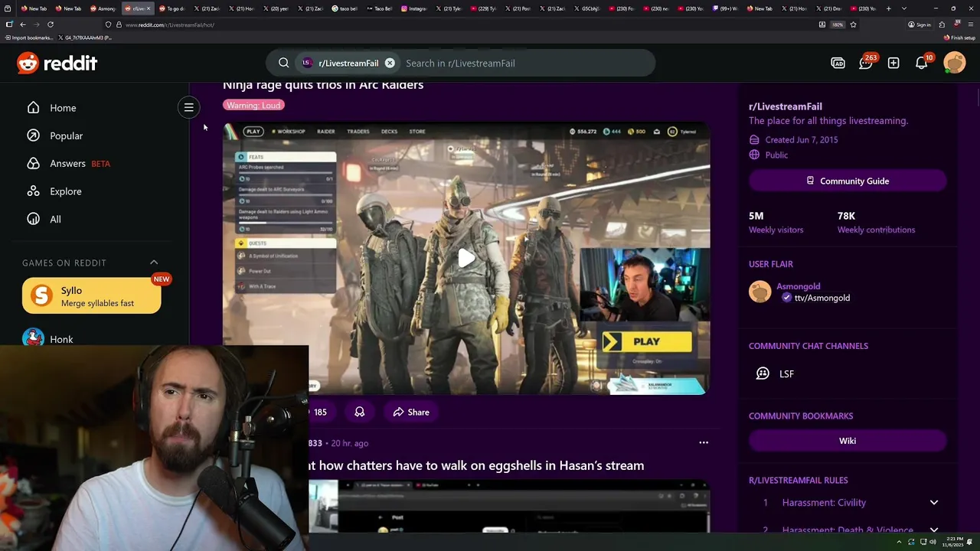Screen dimensions: 980x551
Task: Click the Warning: Loud post flair
Action: pyautogui.click(x=253, y=106)
